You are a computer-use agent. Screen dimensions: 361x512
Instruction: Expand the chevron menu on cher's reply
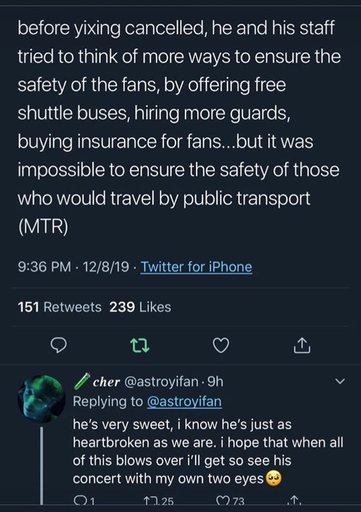339,381
